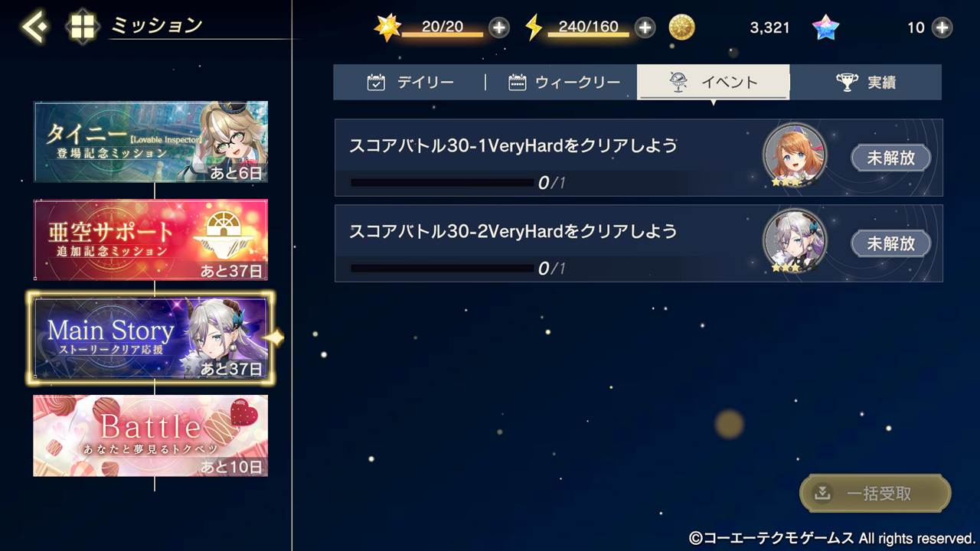Click the 一括受取 collect-all button
Image resolution: width=980 pixels, height=551 pixels.
[875, 494]
